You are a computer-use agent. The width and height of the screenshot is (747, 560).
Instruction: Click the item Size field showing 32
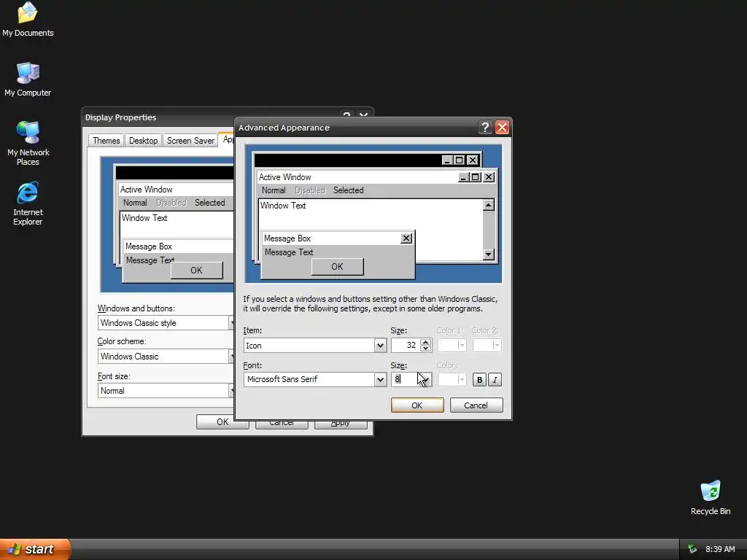click(x=406, y=345)
